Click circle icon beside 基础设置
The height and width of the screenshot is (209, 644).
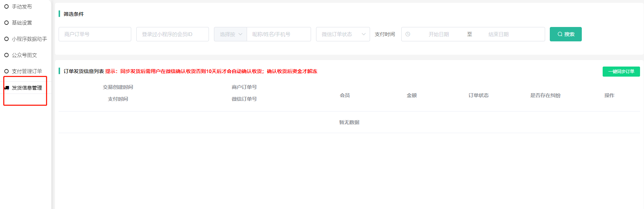(6, 23)
